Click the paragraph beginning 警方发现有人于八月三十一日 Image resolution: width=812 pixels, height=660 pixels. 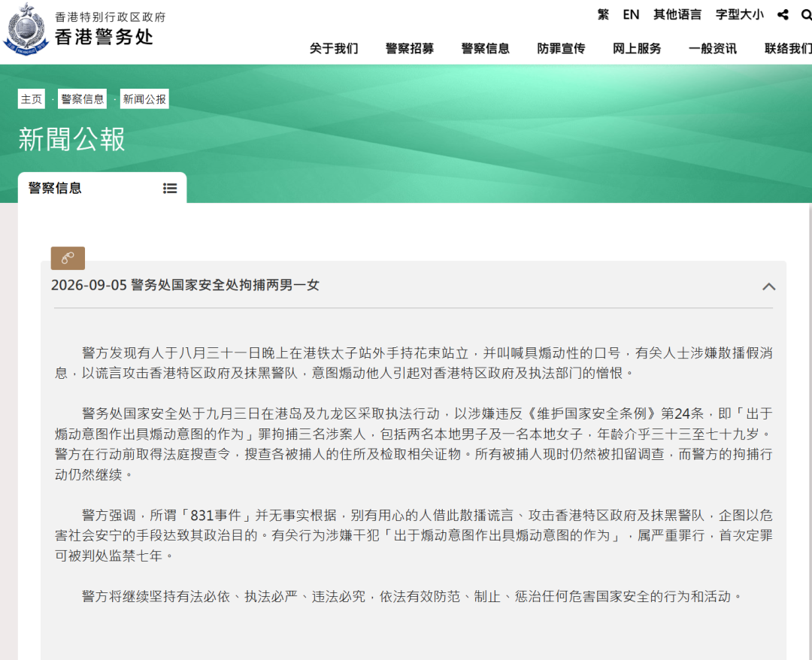click(414, 363)
